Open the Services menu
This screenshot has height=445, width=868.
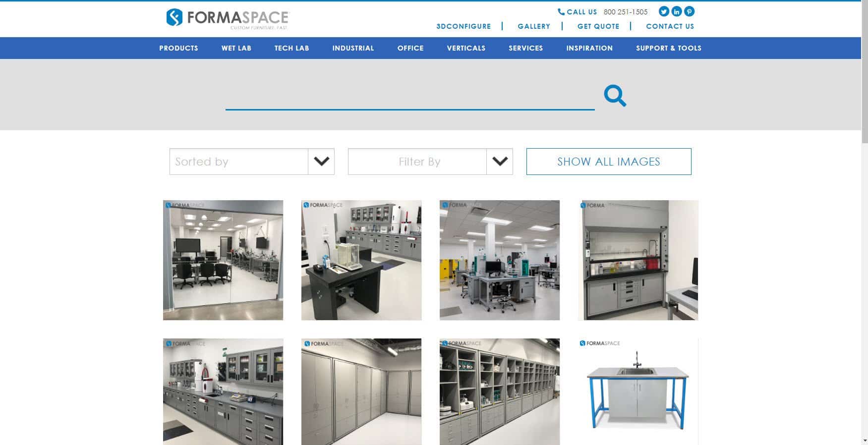pyautogui.click(x=526, y=48)
